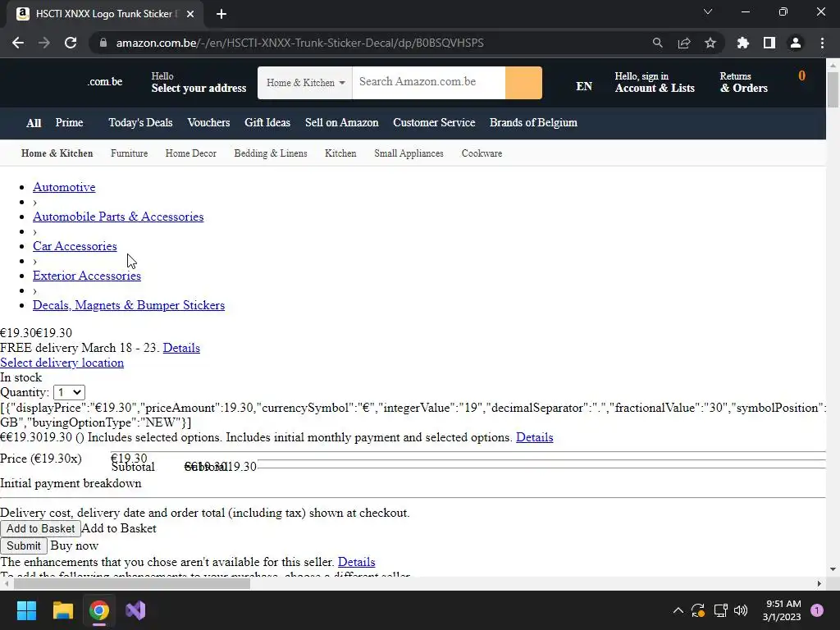This screenshot has width=840, height=630.
Task: Toggle Chrome side panel icon
Action: tap(769, 43)
